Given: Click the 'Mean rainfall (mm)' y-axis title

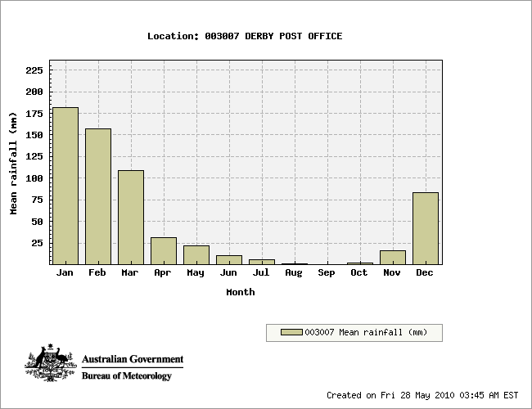Looking at the screenshot, I should tap(14, 162).
